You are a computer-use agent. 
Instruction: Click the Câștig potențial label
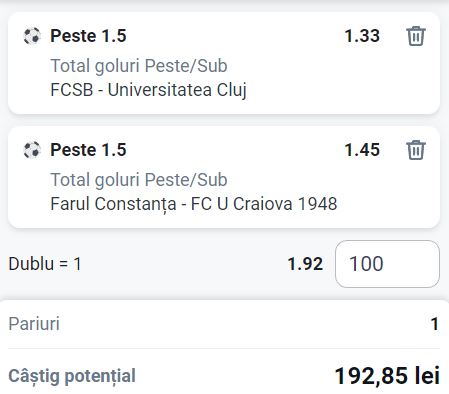click(x=72, y=376)
